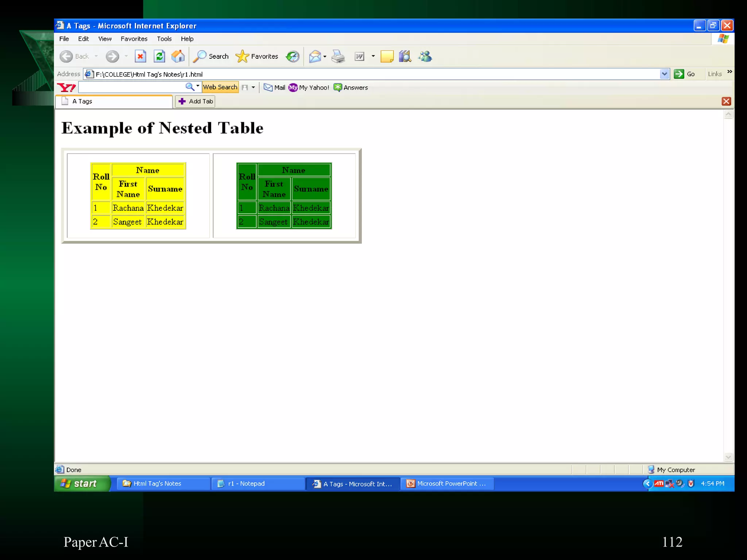
Task: Expand the address bar dropdown arrow
Action: point(665,74)
